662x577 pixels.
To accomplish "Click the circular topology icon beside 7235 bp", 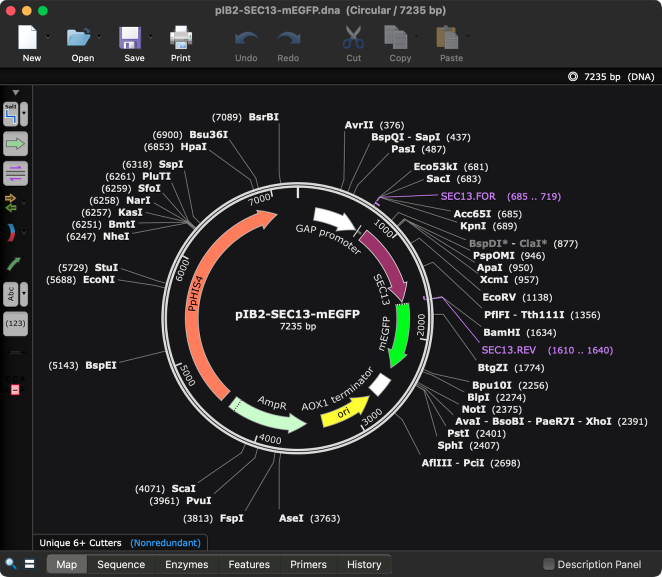I will coord(572,76).
